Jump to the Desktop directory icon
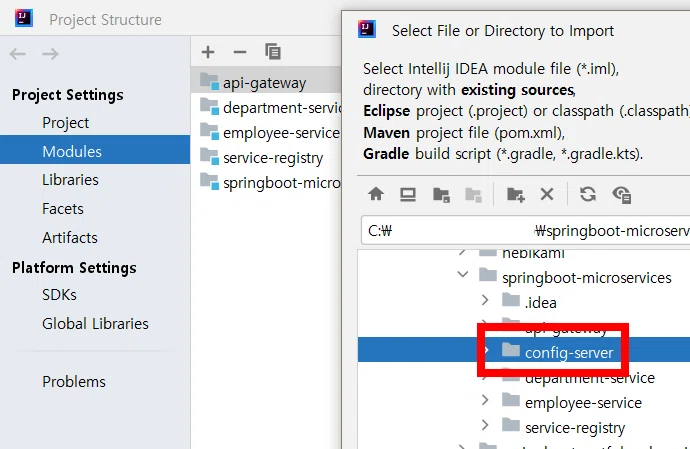 point(408,194)
